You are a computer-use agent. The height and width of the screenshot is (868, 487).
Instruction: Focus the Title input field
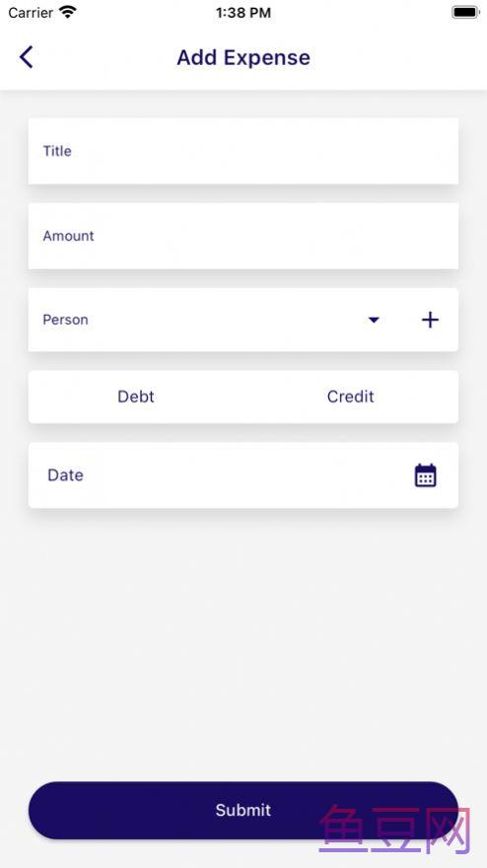(x=243, y=151)
